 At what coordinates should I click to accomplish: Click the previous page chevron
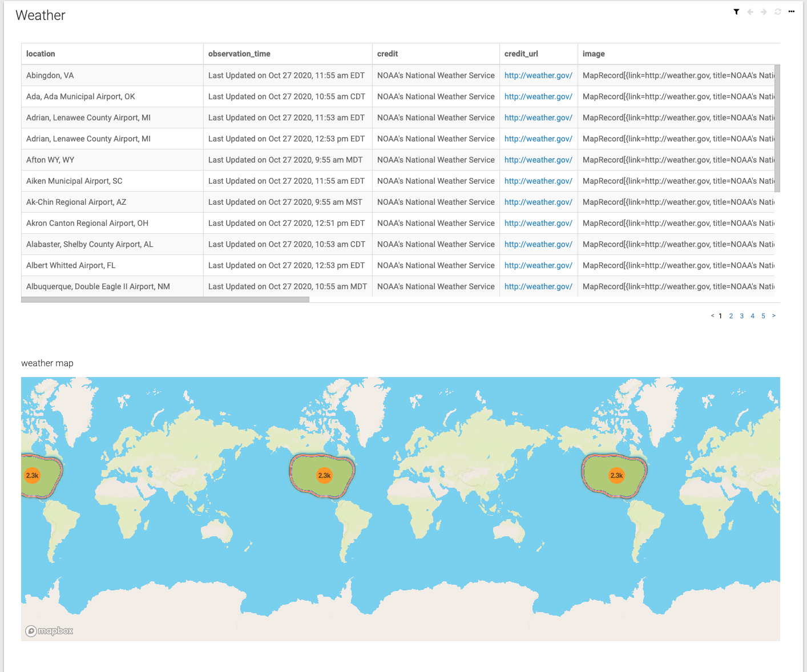712,315
